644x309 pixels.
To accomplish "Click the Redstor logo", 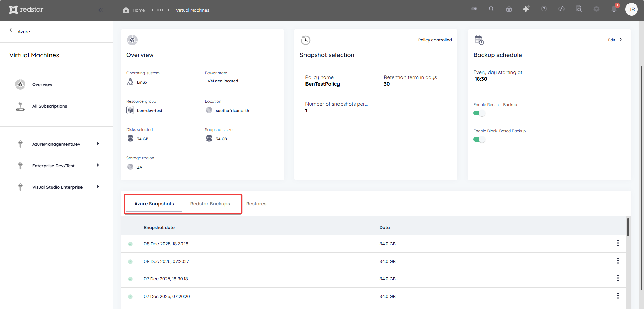I will click(26, 10).
